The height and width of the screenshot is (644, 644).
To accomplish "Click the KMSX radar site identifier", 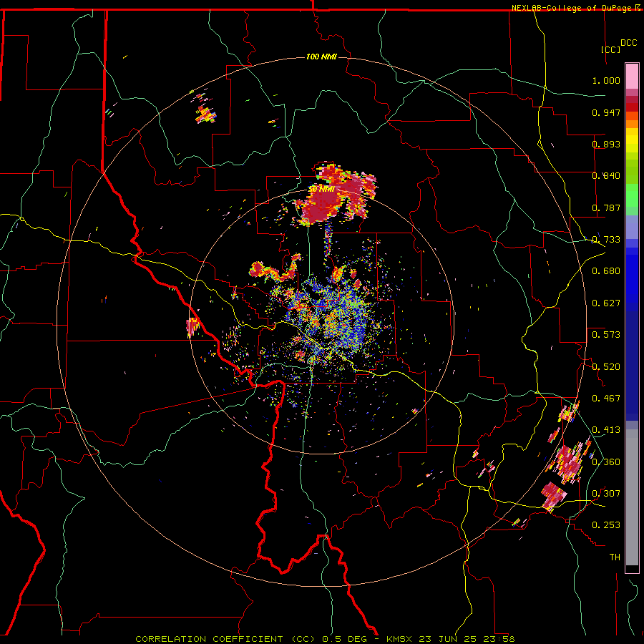I will click(x=401, y=639).
